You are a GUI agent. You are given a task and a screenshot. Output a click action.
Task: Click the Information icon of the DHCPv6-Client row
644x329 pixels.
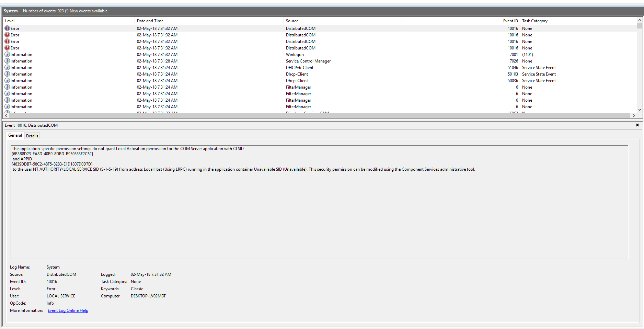(x=7, y=67)
